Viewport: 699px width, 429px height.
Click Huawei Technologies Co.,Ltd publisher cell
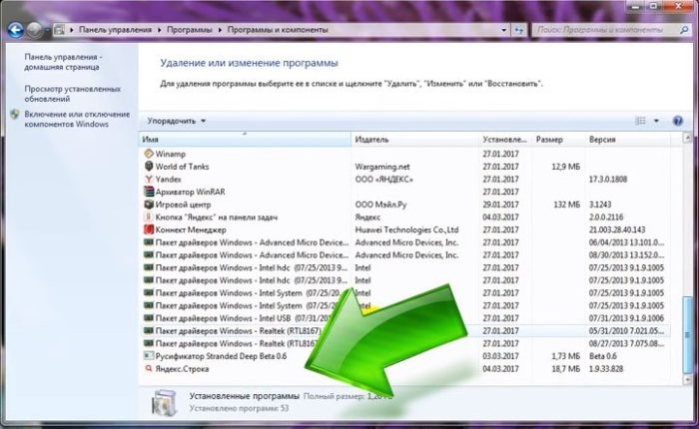point(407,230)
